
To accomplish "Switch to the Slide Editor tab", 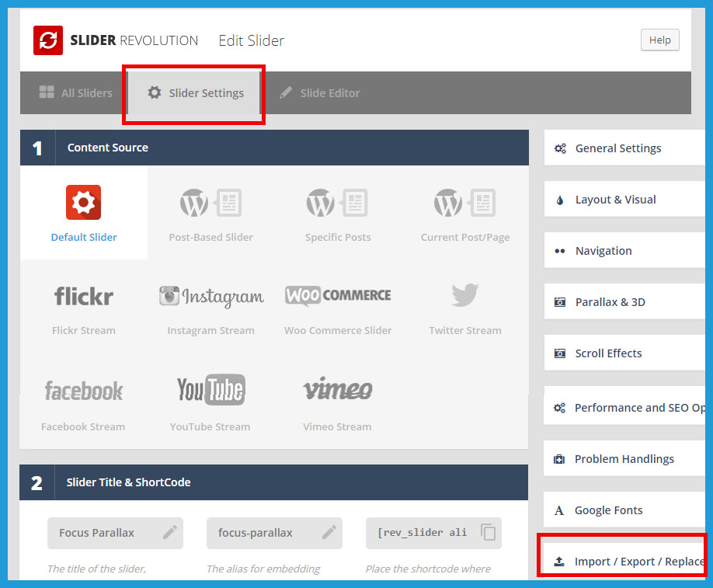I will click(319, 92).
